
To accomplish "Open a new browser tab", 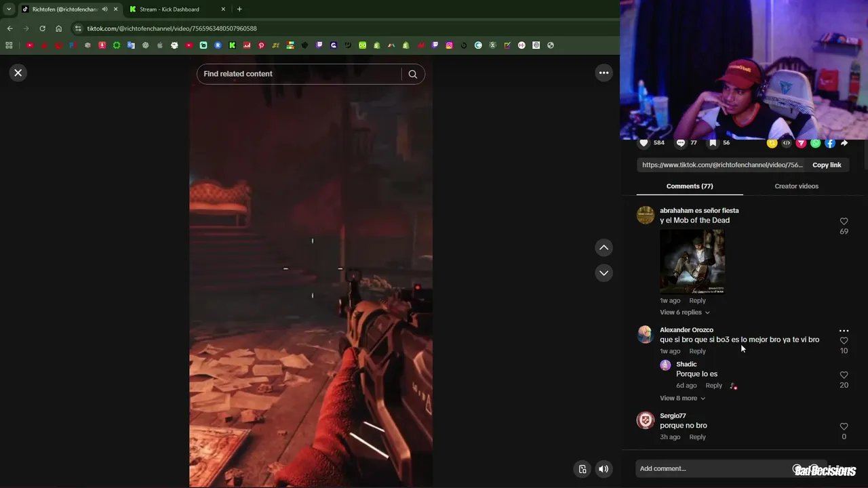I will pos(239,9).
